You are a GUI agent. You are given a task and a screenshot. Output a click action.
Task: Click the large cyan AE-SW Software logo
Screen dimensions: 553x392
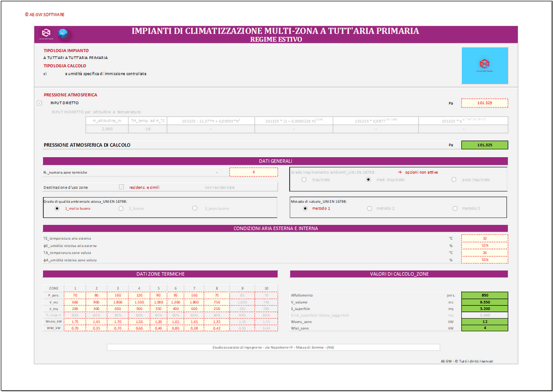pos(484,65)
